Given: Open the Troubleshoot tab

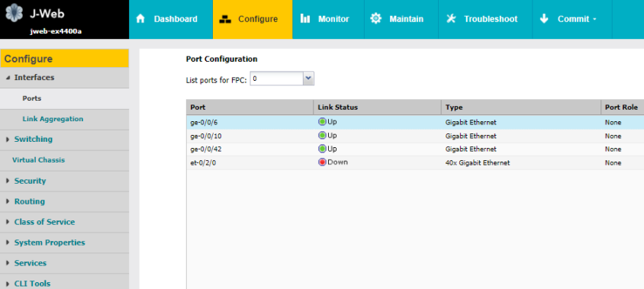Looking at the screenshot, I should [x=485, y=19].
